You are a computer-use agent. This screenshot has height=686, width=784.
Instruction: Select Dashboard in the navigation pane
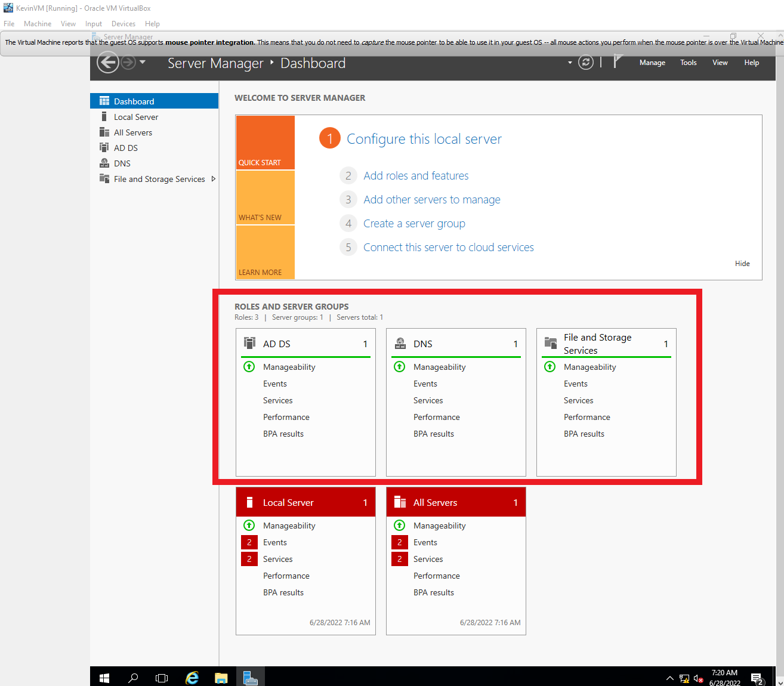[134, 101]
